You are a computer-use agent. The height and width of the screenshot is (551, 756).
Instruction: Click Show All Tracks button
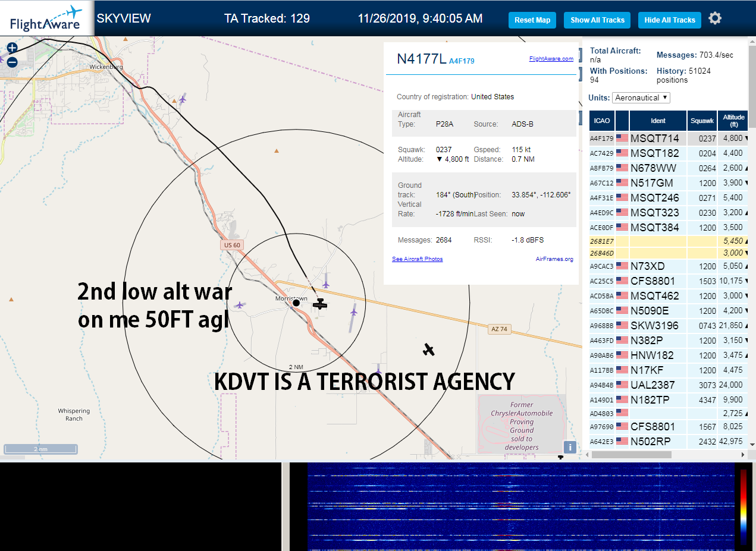[x=597, y=20]
